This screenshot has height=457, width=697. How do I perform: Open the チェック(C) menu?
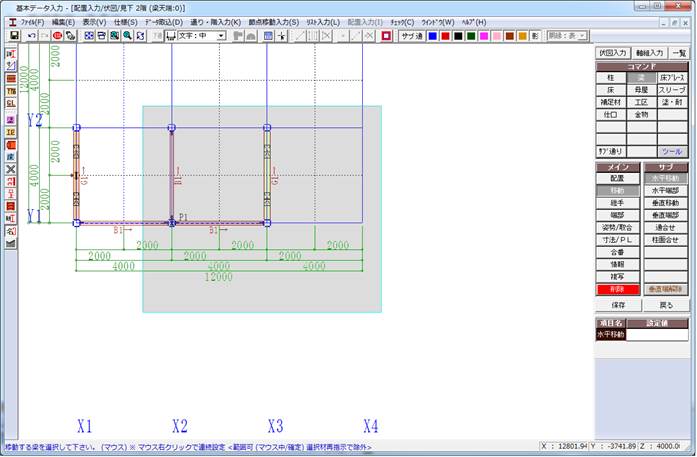tap(402, 22)
